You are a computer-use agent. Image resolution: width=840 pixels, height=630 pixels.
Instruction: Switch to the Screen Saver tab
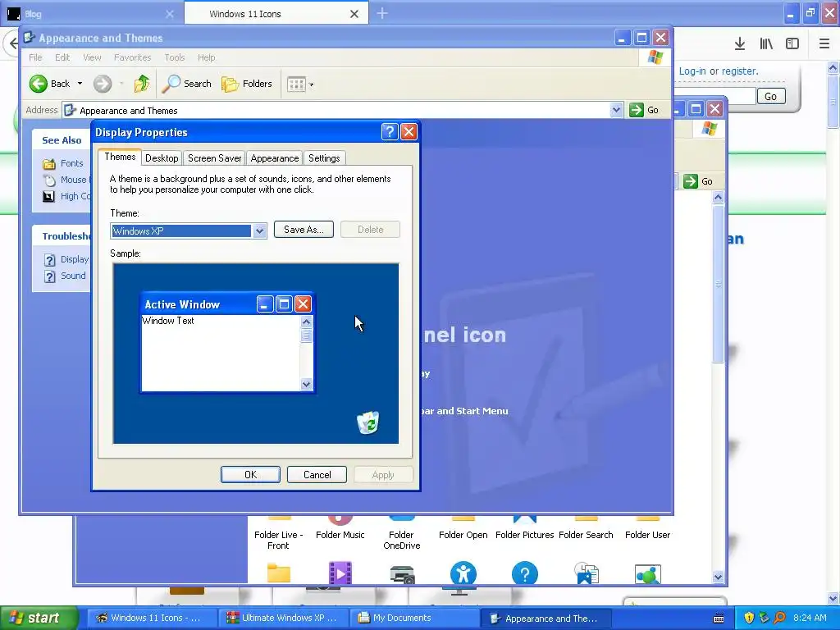[x=214, y=158]
